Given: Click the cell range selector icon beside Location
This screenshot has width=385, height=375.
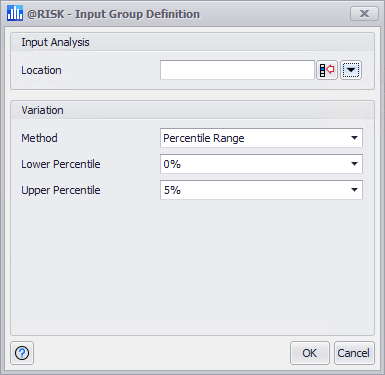Looking at the screenshot, I should [327, 70].
